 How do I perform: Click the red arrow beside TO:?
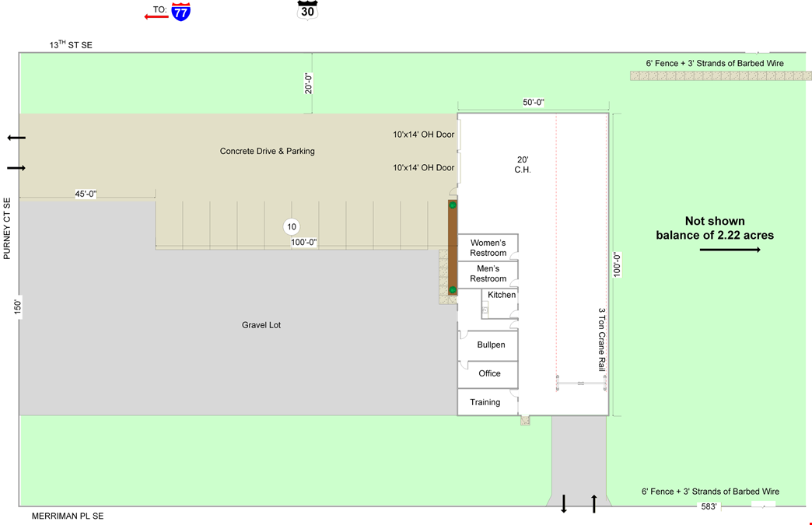(x=156, y=16)
